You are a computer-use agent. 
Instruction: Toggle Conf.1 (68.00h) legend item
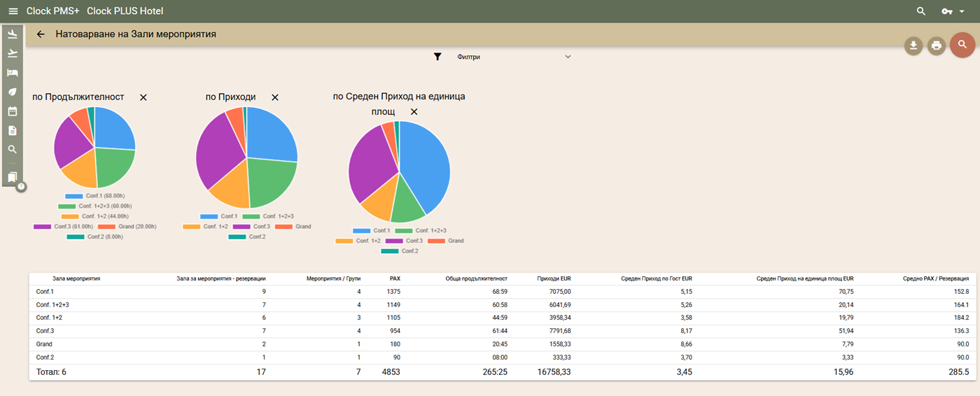tap(94, 196)
